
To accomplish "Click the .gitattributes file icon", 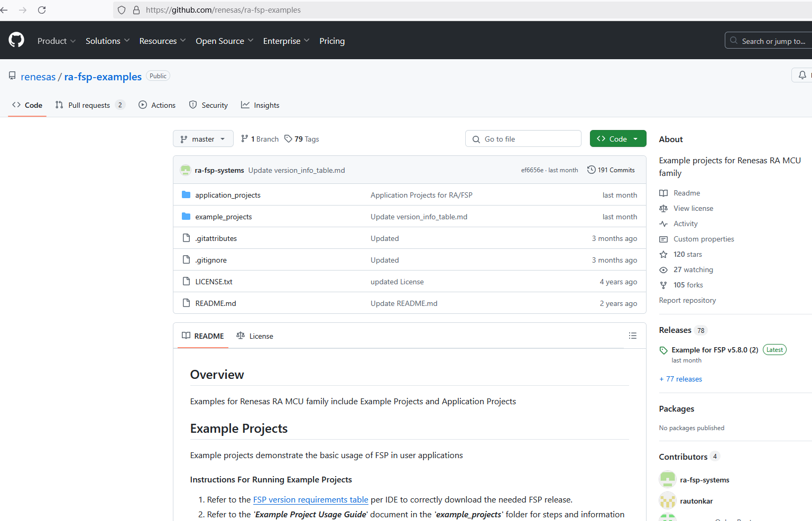I will [186, 238].
